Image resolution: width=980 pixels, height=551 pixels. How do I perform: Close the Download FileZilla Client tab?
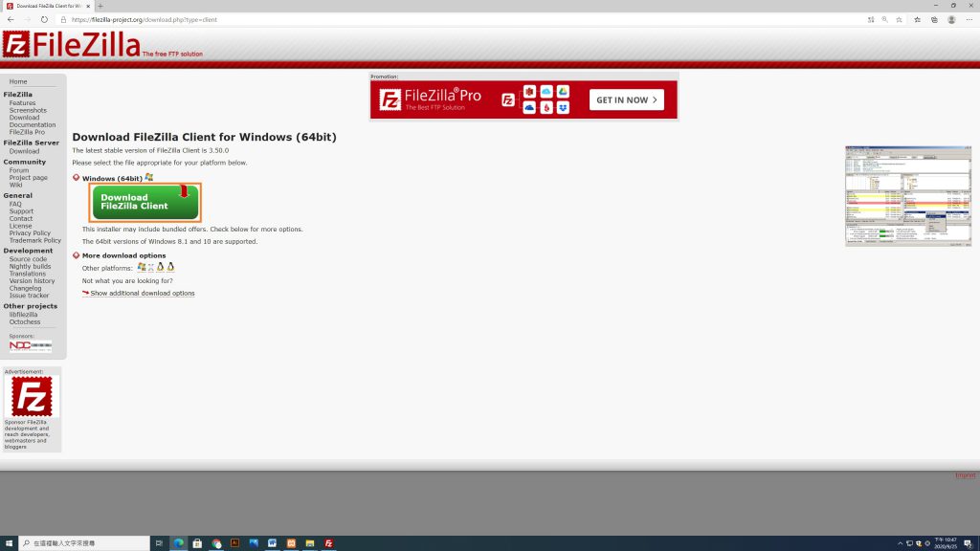[x=88, y=7]
